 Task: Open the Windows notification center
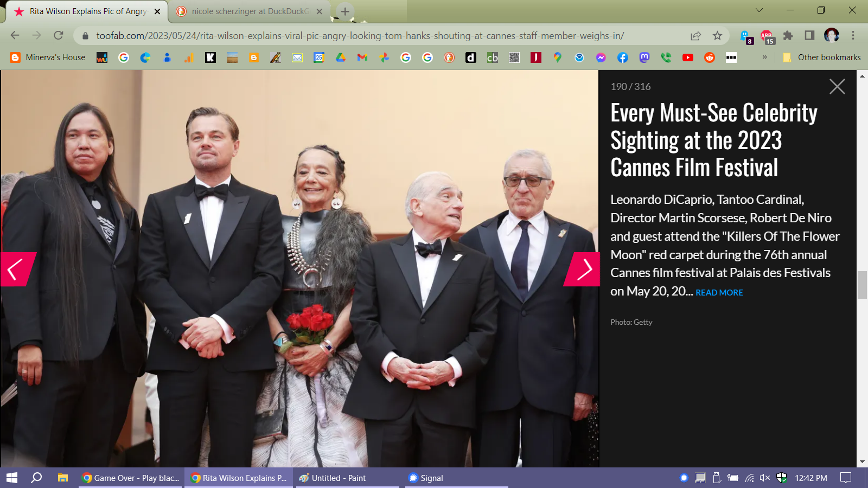click(846, 478)
